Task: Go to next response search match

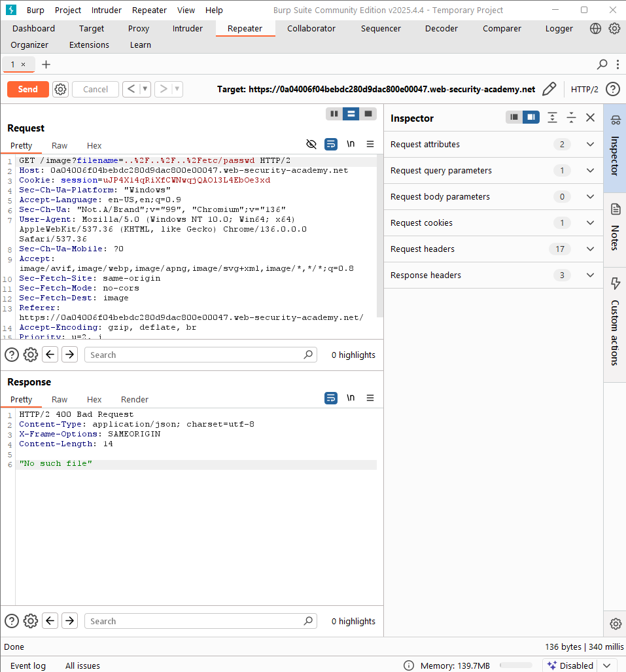Action: click(70, 620)
